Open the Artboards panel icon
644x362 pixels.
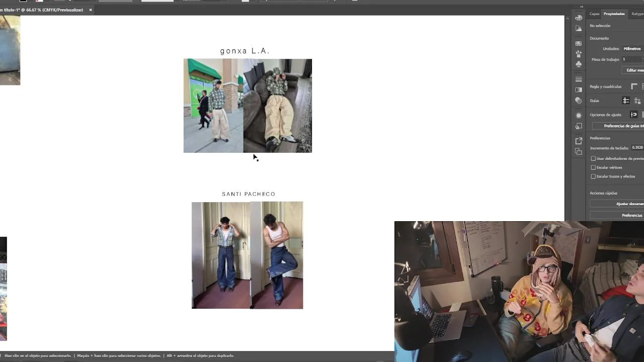(x=579, y=151)
